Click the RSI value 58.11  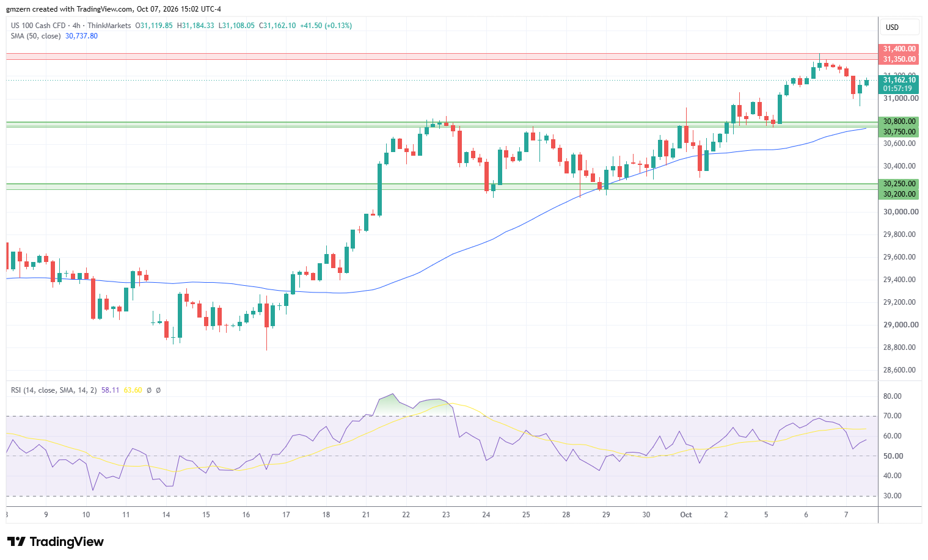(110, 390)
